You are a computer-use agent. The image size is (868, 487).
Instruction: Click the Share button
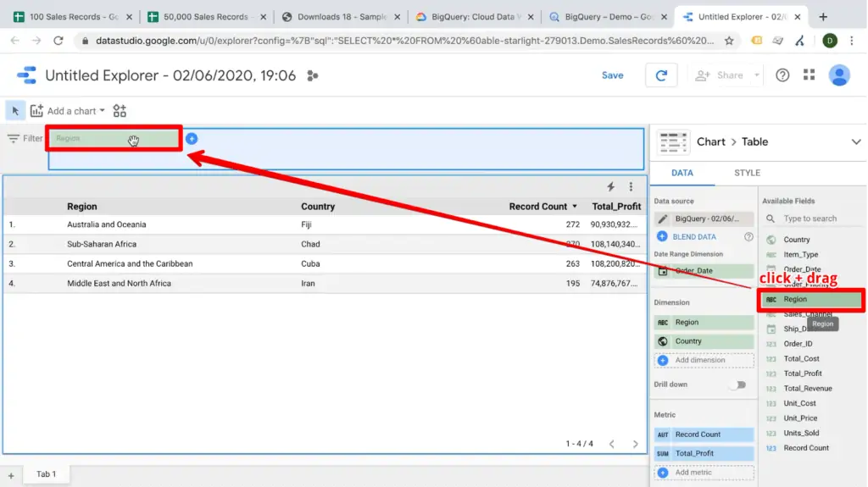tap(719, 75)
